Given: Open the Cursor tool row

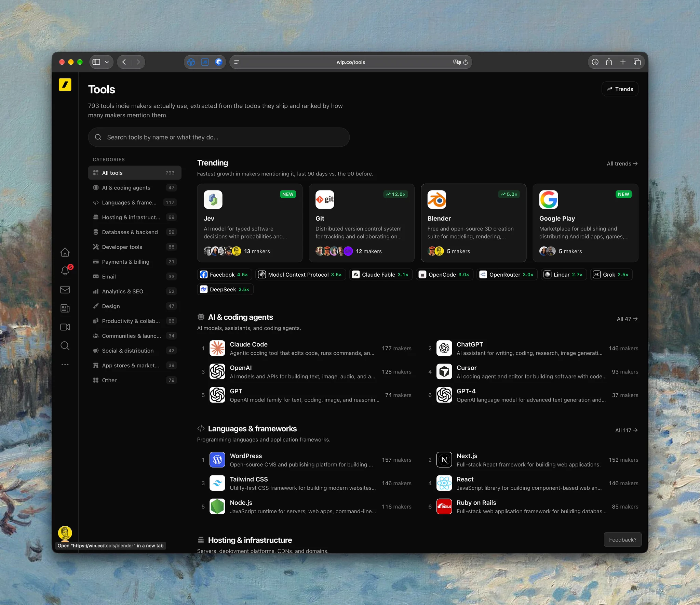Looking at the screenshot, I should point(533,372).
